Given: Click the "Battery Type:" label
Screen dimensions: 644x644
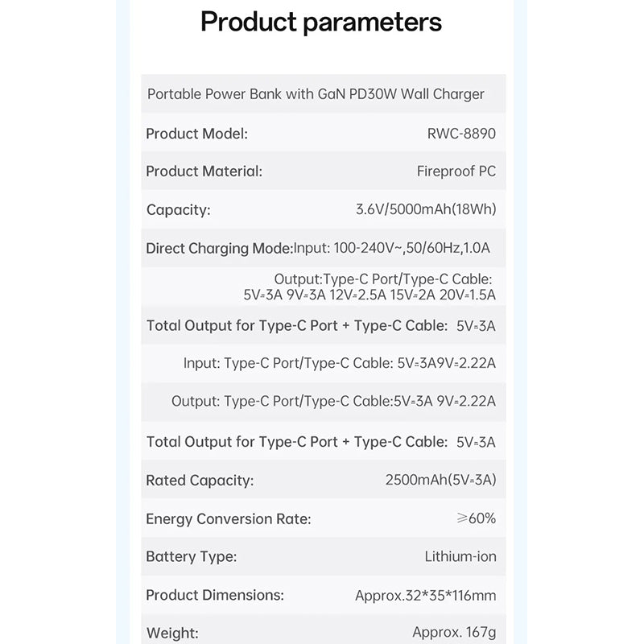Looking at the screenshot, I should click(x=191, y=556).
